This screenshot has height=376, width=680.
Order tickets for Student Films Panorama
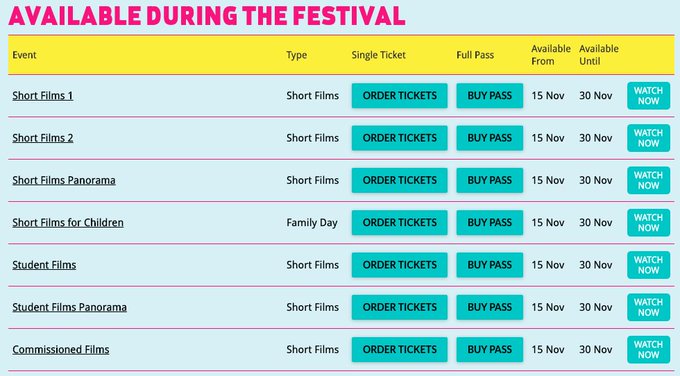399,307
